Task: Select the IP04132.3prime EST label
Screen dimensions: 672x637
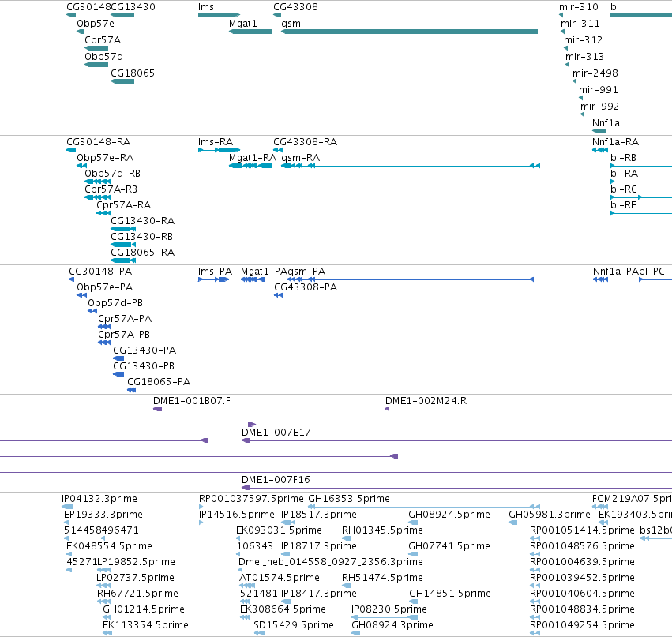Action: click(x=99, y=499)
